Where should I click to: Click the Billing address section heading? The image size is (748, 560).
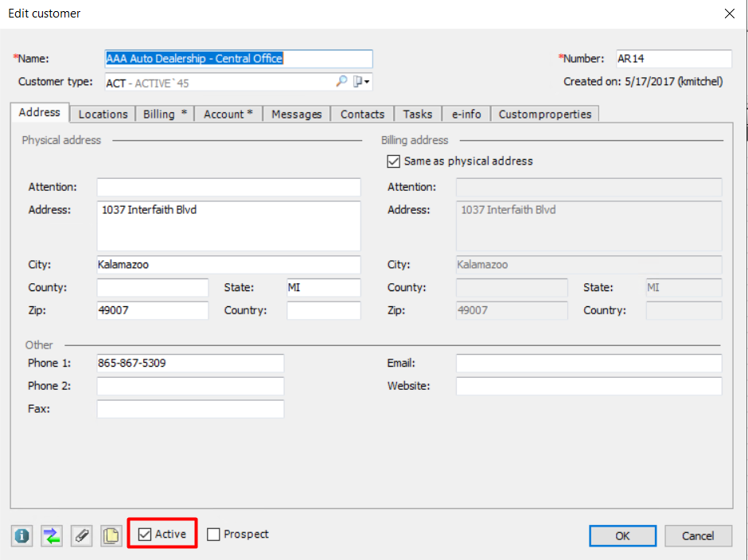coord(415,140)
